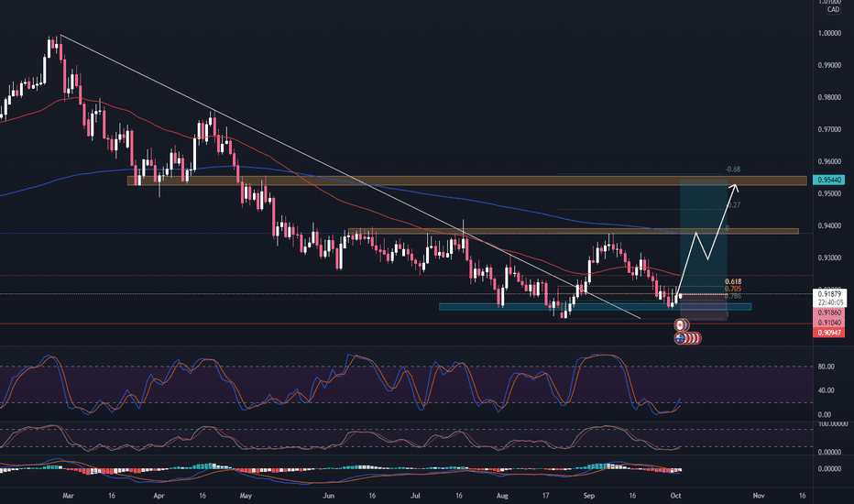Click the 0.705 Fibonacci level label

pyautogui.click(x=733, y=289)
